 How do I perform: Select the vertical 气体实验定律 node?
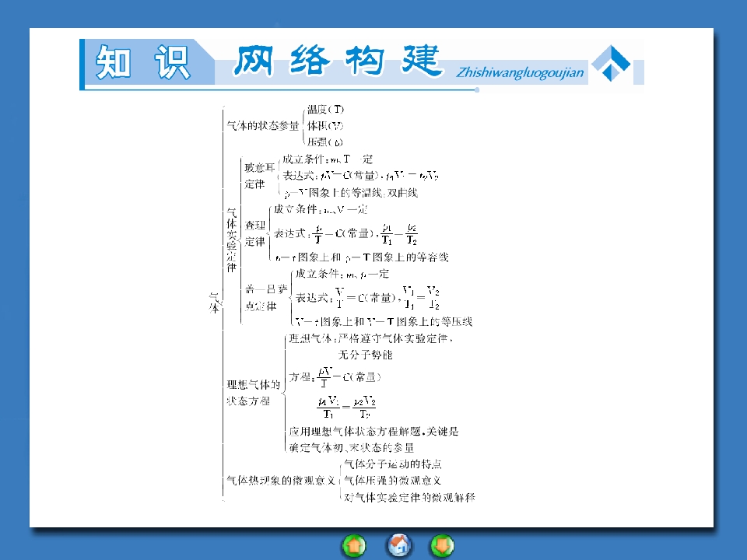coord(232,240)
